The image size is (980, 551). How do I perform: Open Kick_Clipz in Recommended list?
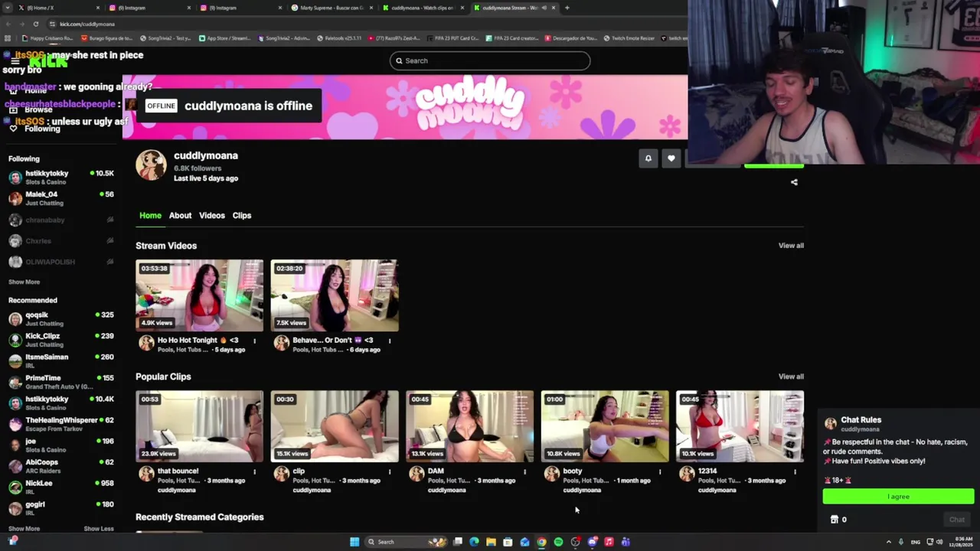61,340
